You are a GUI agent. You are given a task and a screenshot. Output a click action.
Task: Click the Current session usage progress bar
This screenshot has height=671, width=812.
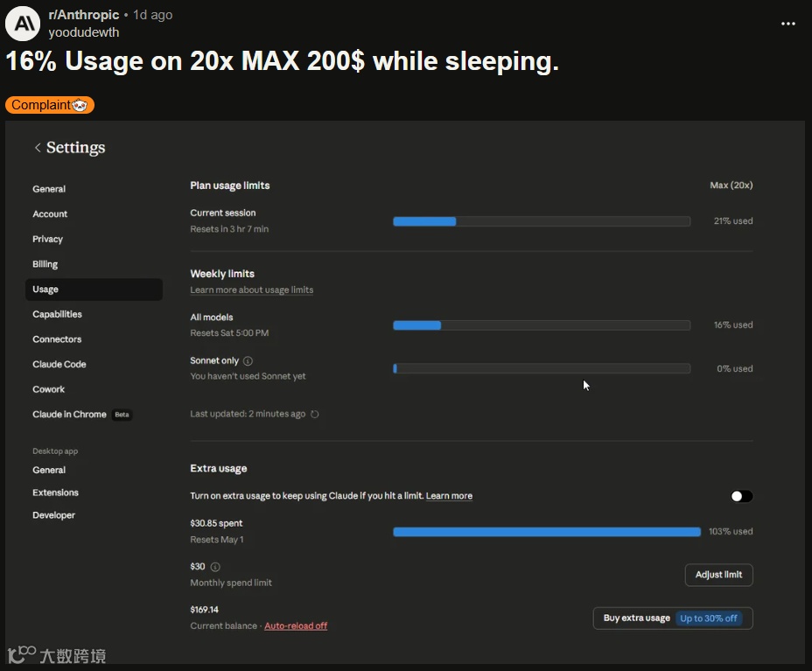[x=541, y=221]
